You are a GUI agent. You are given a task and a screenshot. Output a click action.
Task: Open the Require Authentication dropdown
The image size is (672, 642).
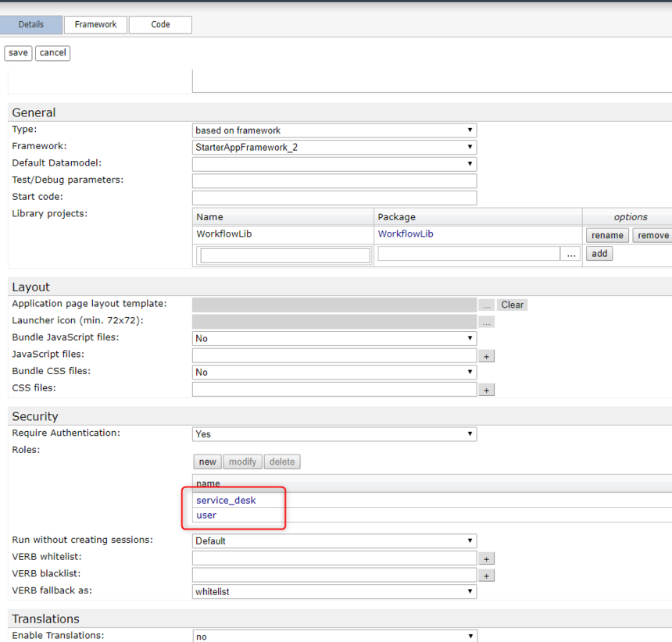(x=334, y=434)
